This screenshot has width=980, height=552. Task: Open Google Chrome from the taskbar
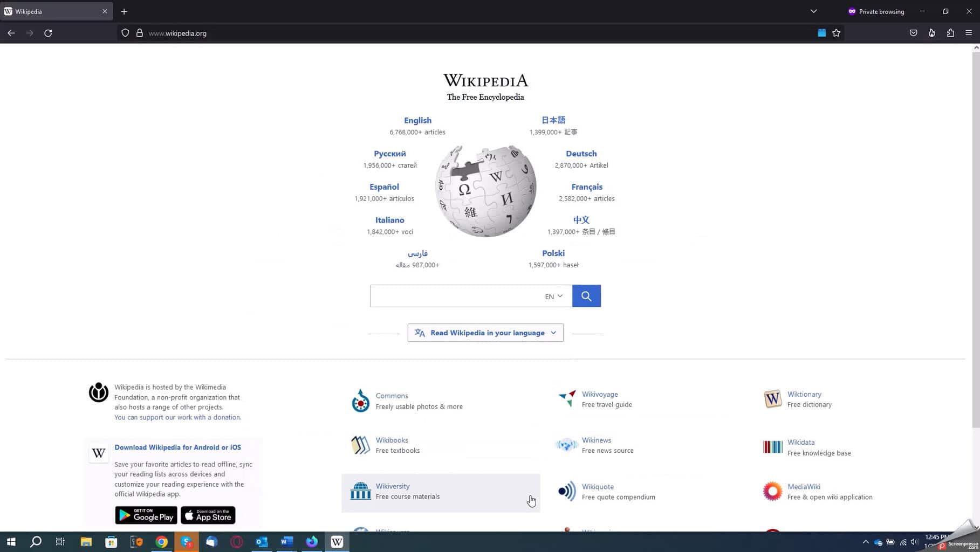click(x=161, y=542)
